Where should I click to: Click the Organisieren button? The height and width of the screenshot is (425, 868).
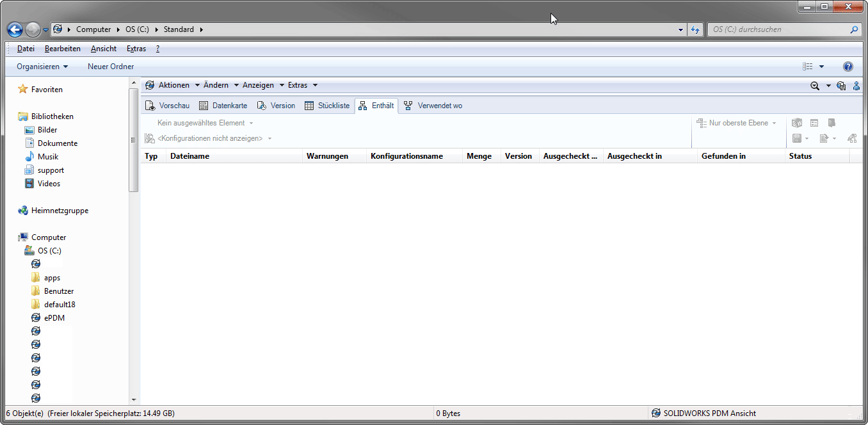pyautogui.click(x=42, y=67)
